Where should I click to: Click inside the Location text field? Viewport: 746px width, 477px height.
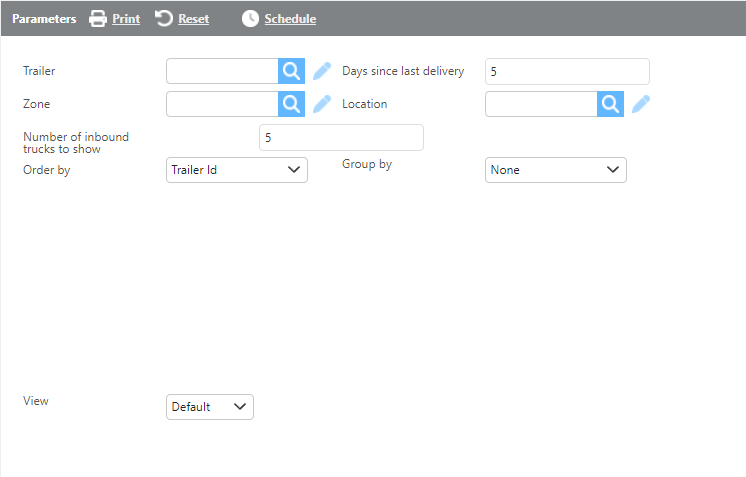[541, 104]
